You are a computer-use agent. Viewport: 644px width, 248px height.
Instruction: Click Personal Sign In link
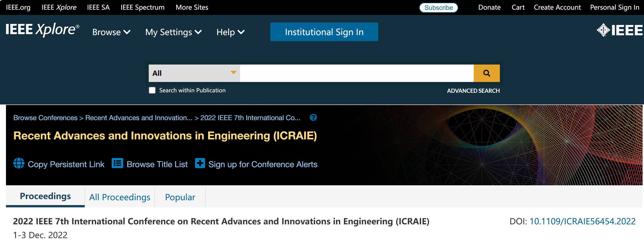click(x=615, y=7)
